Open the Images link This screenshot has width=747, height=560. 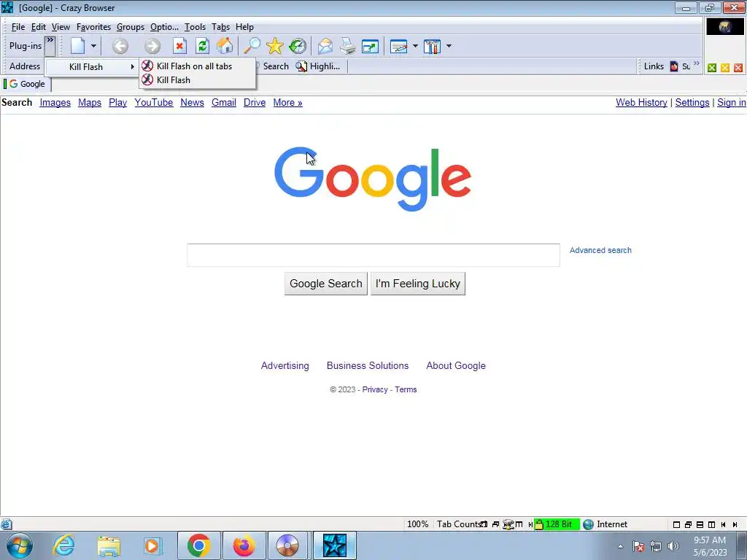(x=55, y=102)
